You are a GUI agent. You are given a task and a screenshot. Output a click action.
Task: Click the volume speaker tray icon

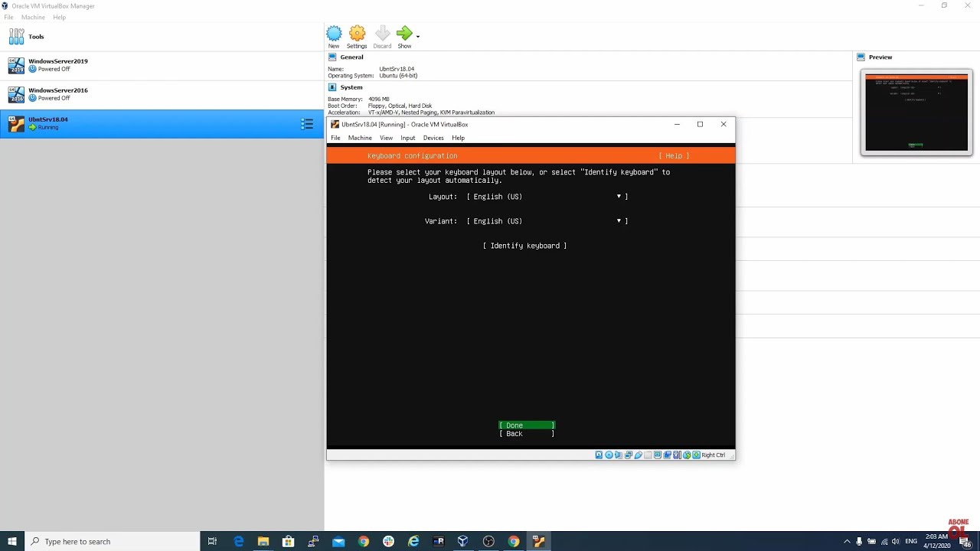(896, 541)
